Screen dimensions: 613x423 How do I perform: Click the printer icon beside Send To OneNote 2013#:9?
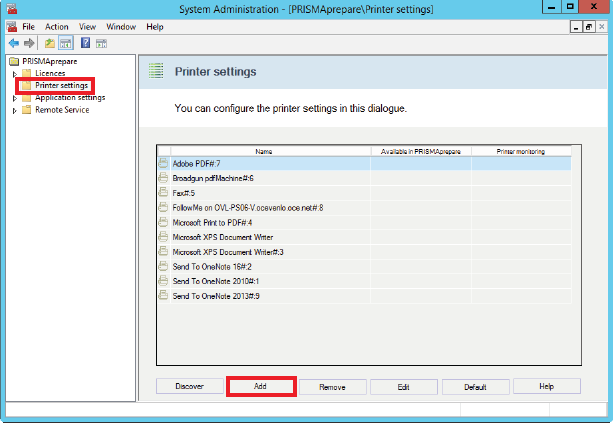(163, 296)
